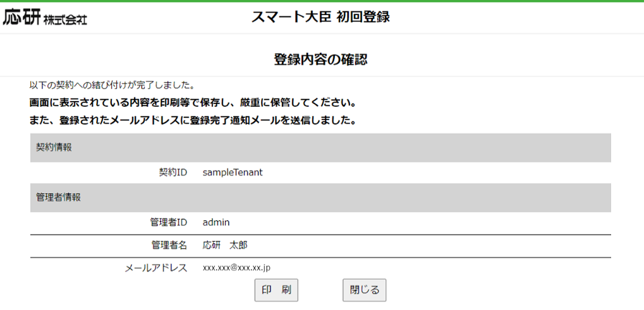Click the メールアドレス label
Viewport: 644px width, 310px height.
[156, 268]
